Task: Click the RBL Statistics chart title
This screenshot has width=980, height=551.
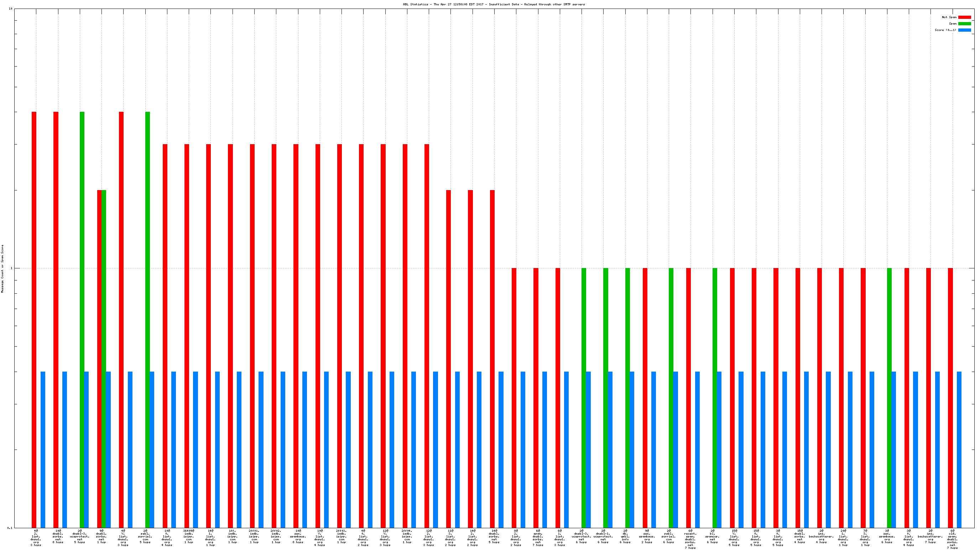Action: point(494,5)
